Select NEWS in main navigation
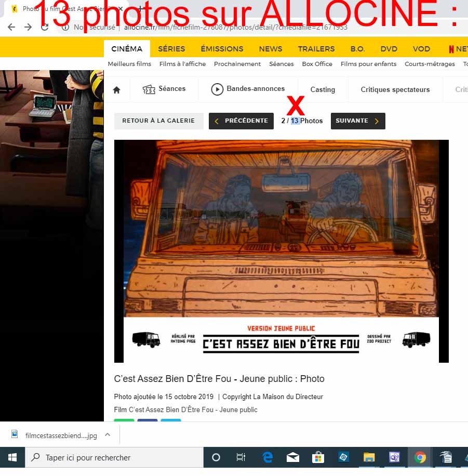Screen dimensions: 468x476 271,49
